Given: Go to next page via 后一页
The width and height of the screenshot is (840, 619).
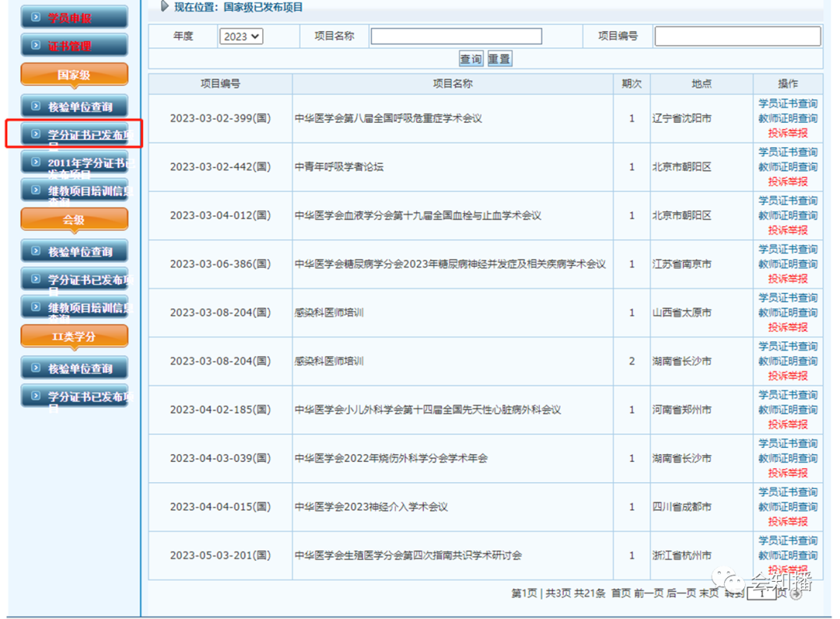Looking at the screenshot, I should (x=681, y=593).
